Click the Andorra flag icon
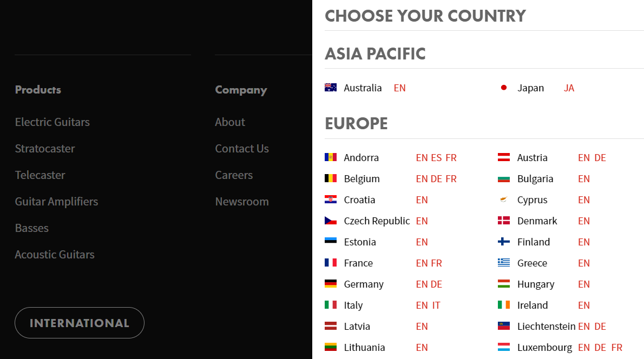Screen dimensions: 644x359 click(x=331, y=157)
